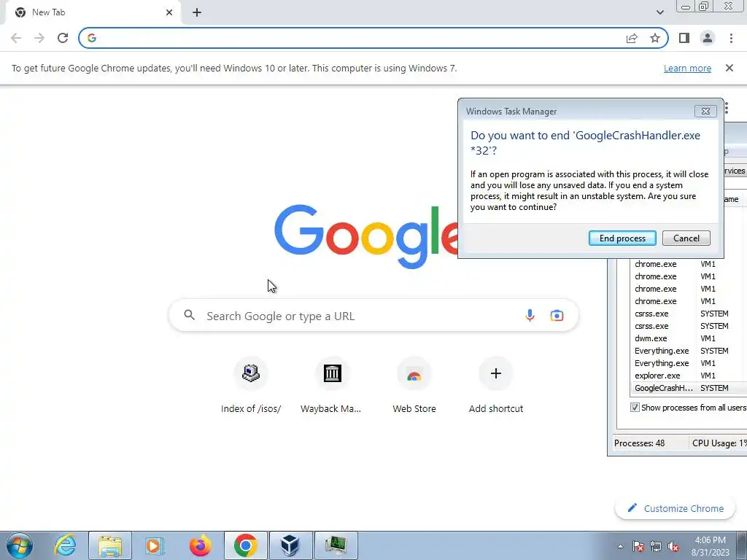Open the muted volume tray icon

(x=673, y=547)
